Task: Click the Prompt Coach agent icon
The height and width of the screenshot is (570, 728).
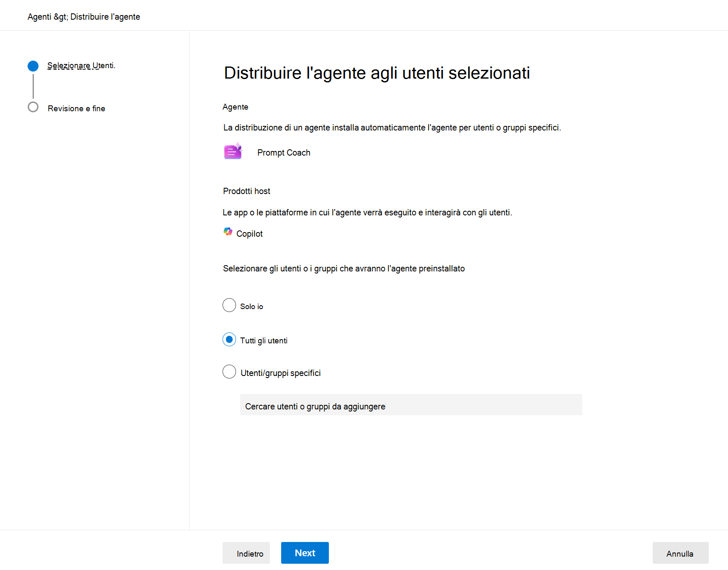Action: tap(233, 151)
